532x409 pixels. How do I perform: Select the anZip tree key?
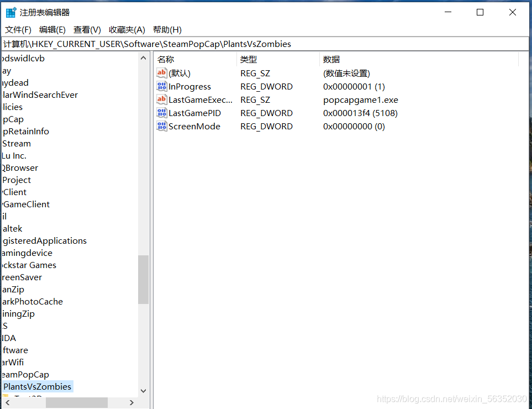point(13,290)
